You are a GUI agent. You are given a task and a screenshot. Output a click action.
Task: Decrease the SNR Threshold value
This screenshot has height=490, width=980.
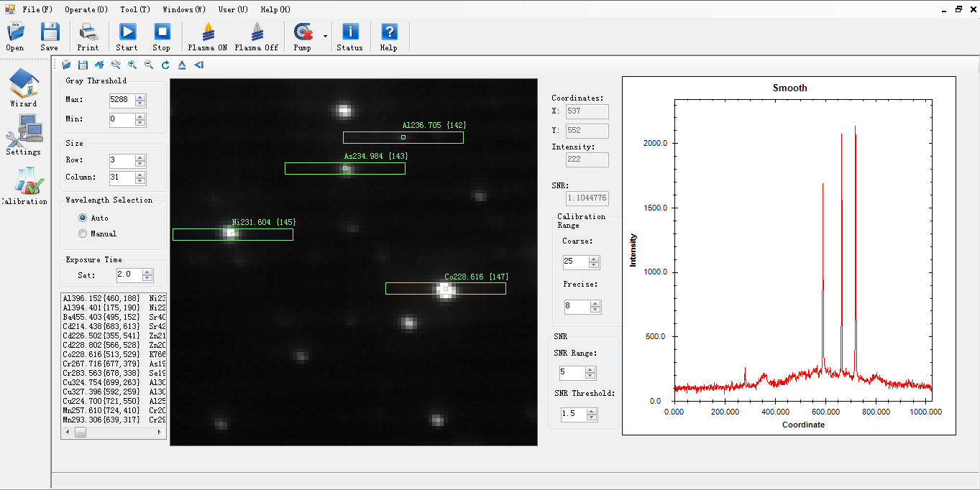(x=592, y=417)
